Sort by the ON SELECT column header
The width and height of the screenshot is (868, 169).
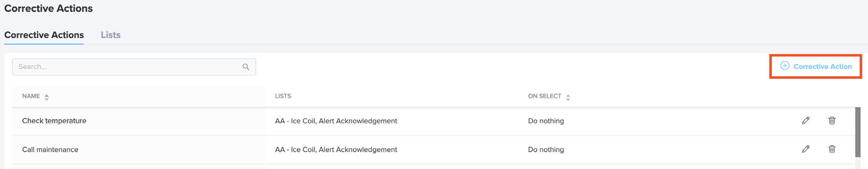point(544,96)
